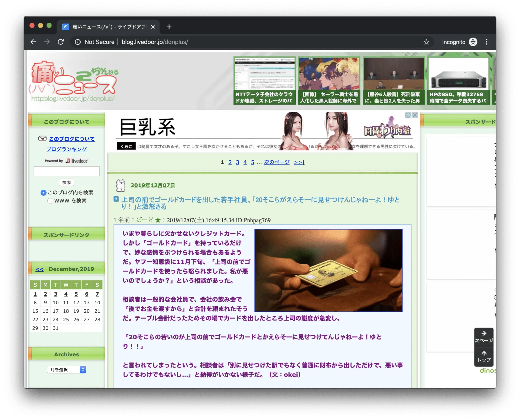Screen dimensions: 520x420
Task: Click the ad info icon
Action: point(408,115)
